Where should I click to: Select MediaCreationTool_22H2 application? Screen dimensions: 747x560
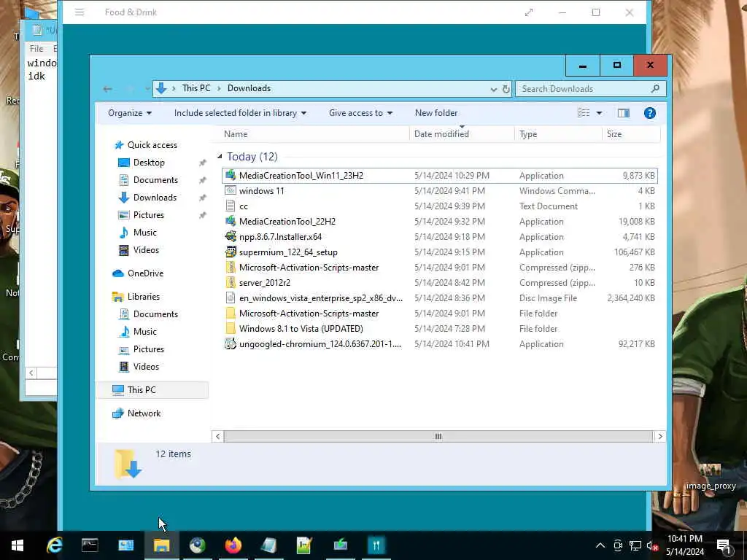pos(439,222)
